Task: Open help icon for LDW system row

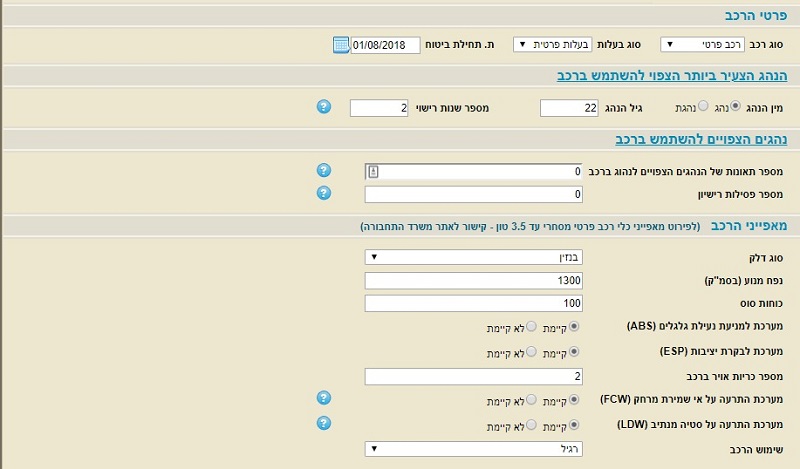Action: click(323, 423)
